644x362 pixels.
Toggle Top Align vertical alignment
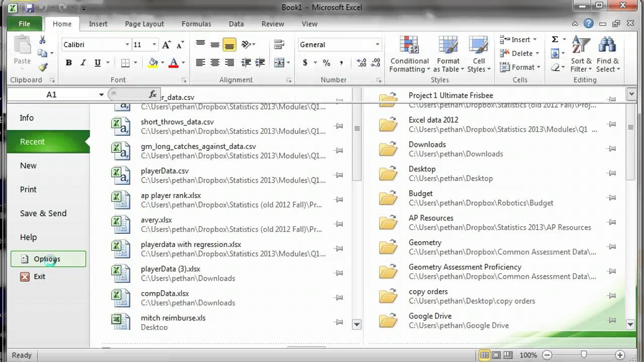pos(200,45)
